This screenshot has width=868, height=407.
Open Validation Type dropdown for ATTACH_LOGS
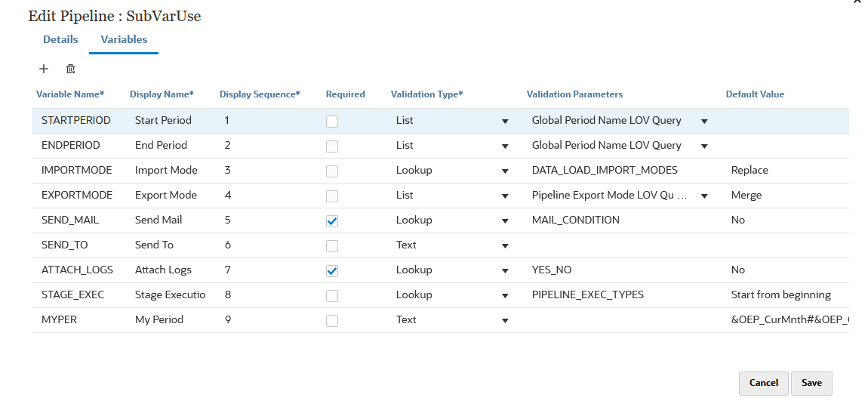pyautogui.click(x=505, y=271)
